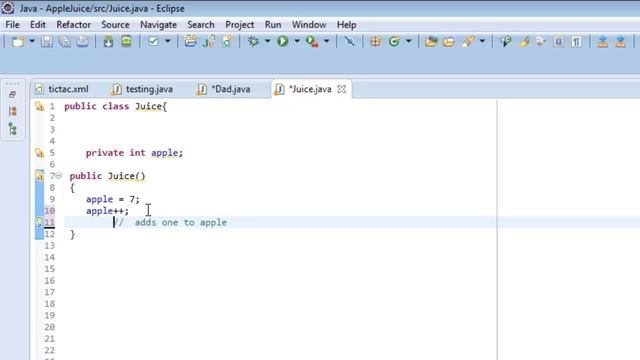Click 'public class Juice{' declaration
Screen dimensions: 640x360
[x=116, y=107]
